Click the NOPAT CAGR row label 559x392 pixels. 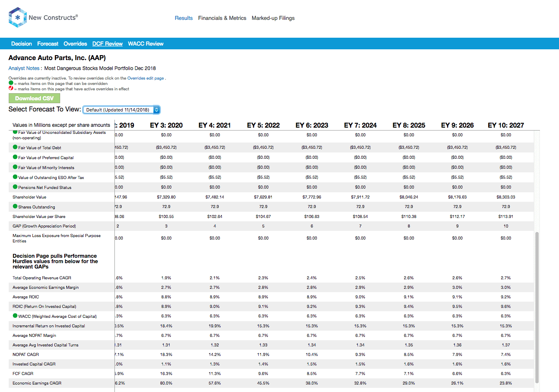(x=26, y=354)
